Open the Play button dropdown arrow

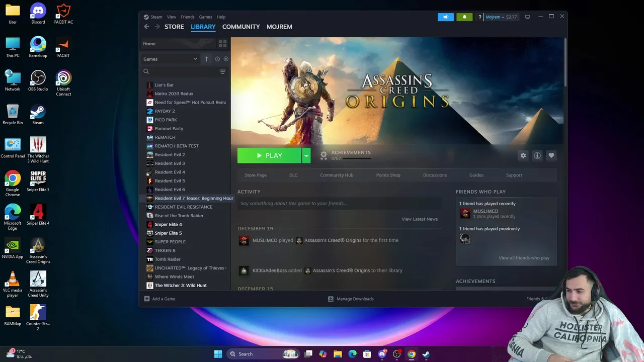coord(306,156)
